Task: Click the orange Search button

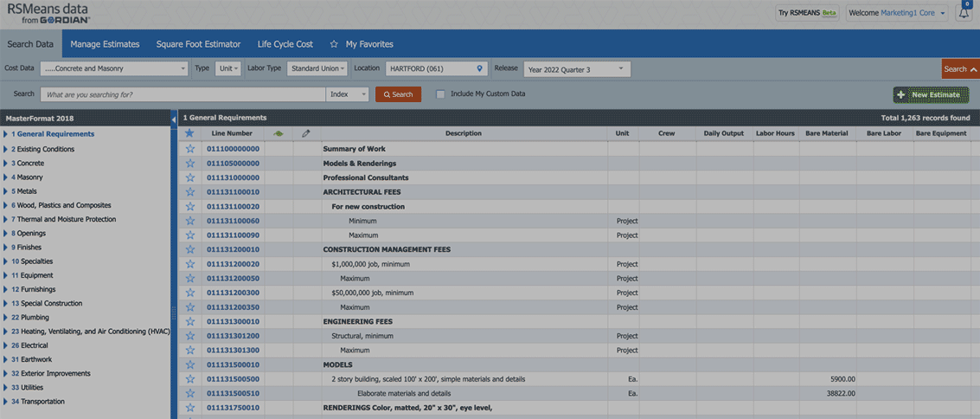Action: pos(398,94)
